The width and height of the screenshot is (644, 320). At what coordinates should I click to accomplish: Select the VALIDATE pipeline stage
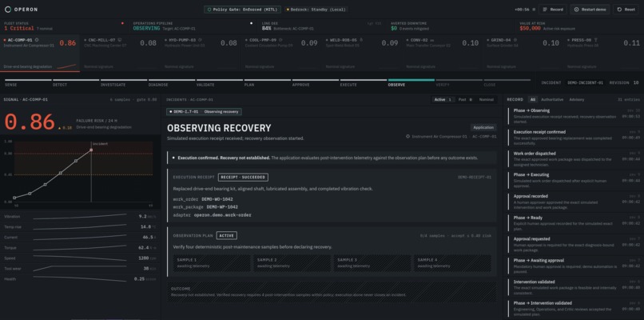point(220,82)
